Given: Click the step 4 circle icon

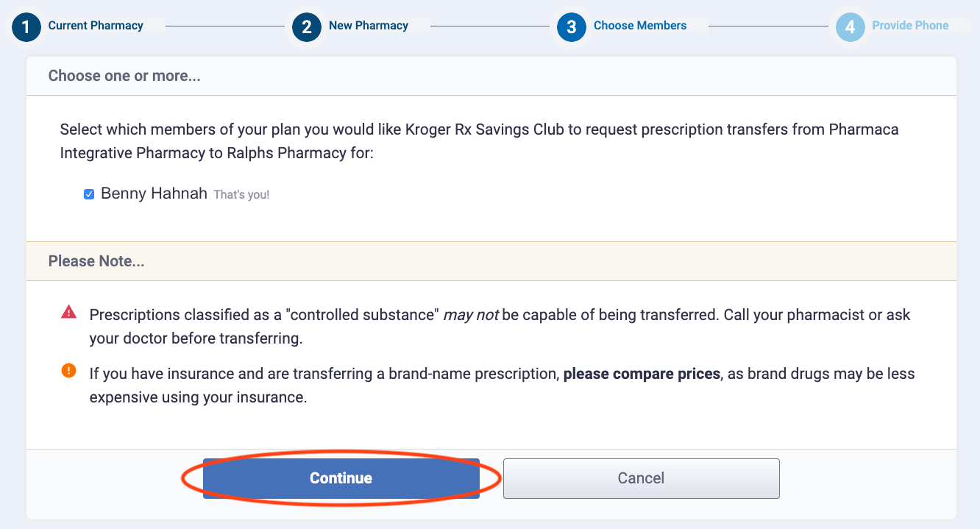Looking at the screenshot, I should (x=851, y=27).
